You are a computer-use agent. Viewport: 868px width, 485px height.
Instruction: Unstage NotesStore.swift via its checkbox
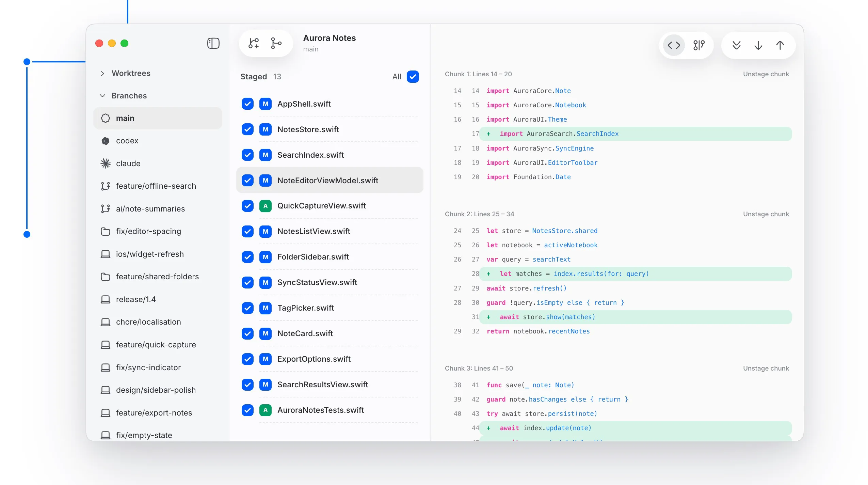pyautogui.click(x=247, y=129)
